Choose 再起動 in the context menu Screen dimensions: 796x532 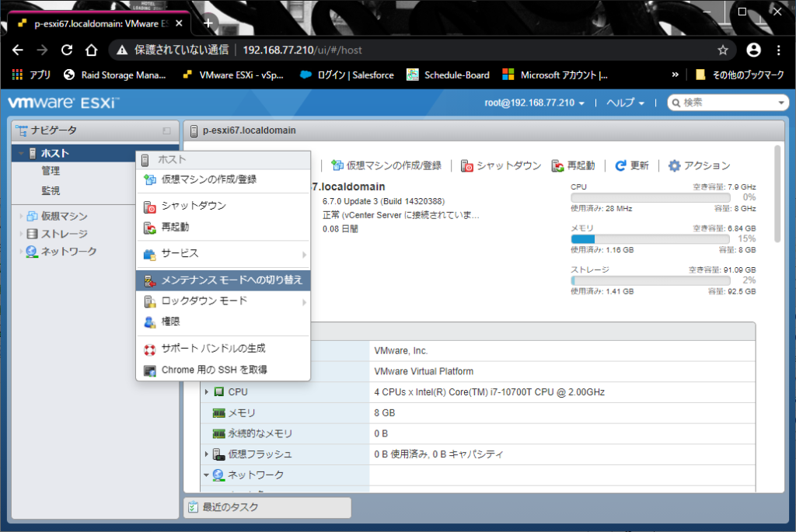[x=223, y=228]
